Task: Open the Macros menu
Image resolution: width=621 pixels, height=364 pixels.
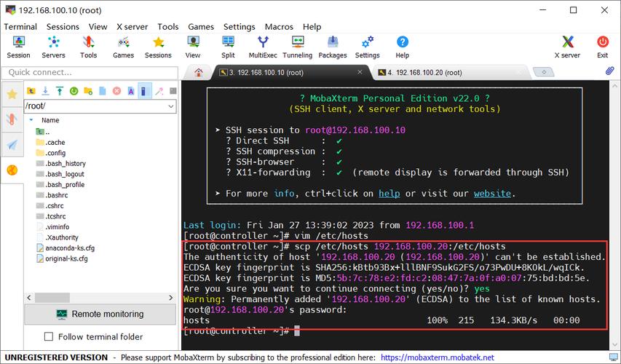Action: coord(279,26)
